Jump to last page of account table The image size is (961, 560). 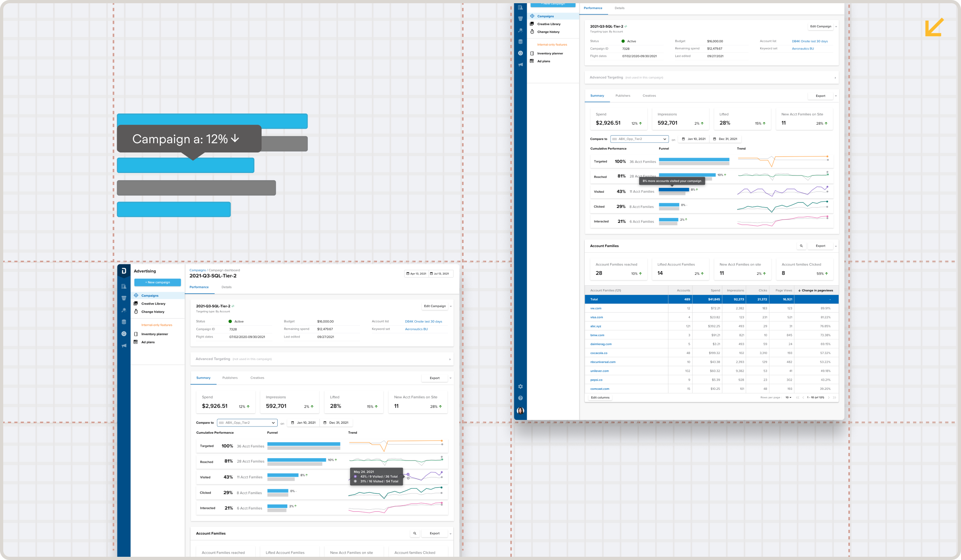835,397
